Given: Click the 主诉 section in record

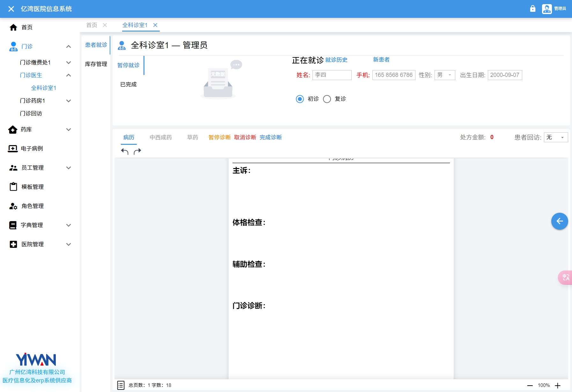Looking at the screenshot, I should click(242, 171).
